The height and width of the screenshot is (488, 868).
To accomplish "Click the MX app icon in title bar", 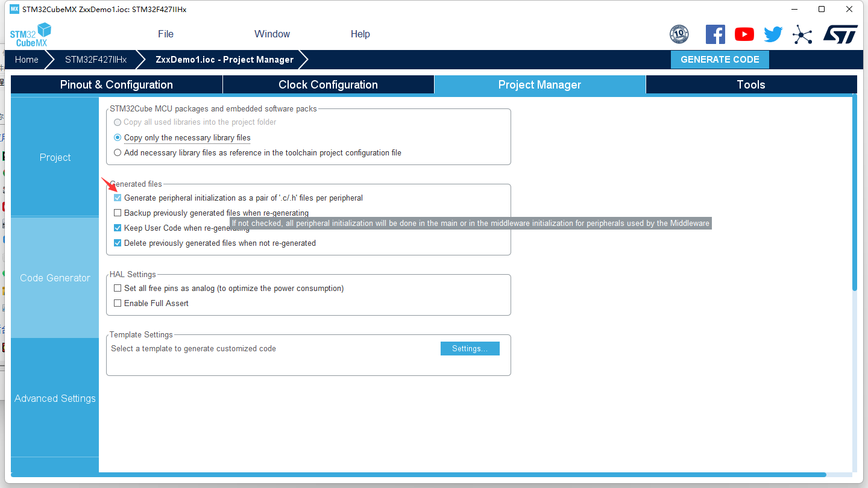I will (14, 9).
